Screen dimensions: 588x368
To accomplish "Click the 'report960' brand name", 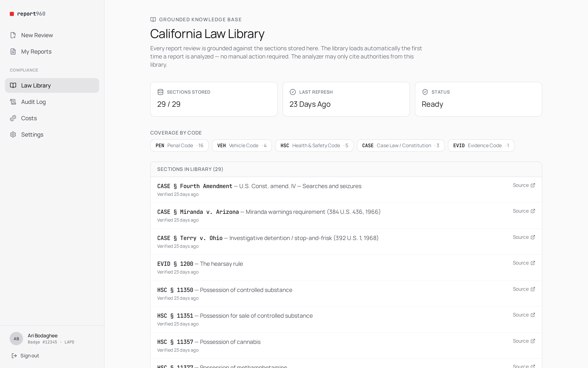I will (31, 14).
